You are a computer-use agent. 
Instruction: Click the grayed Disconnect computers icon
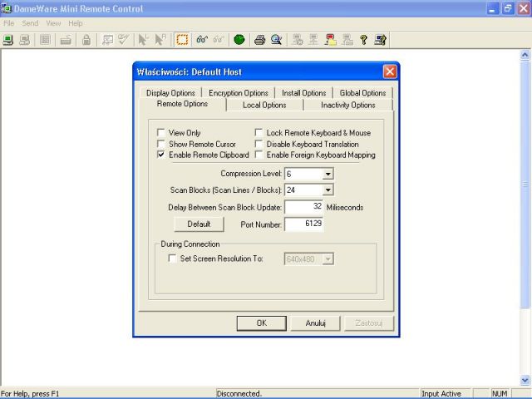pos(24,40)
